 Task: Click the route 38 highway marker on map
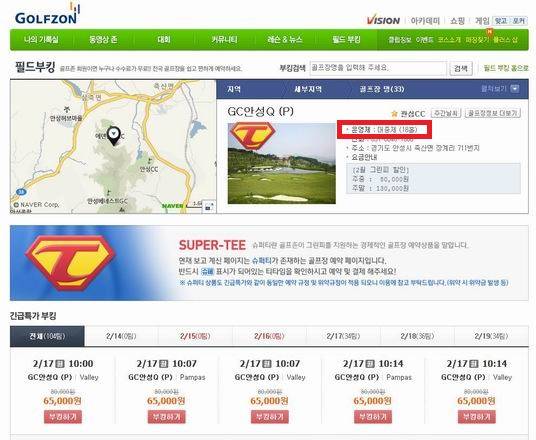[x=21, y=192]
